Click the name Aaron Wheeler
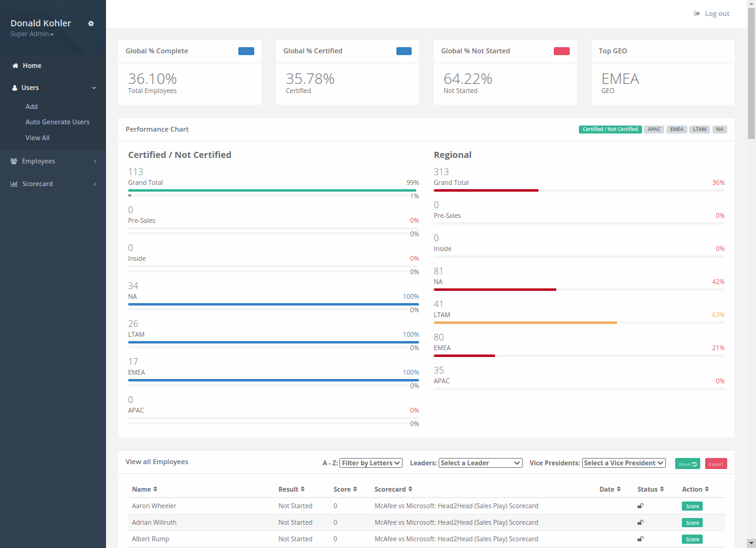Viewport: 756px width, 548px height. point(154,506)
